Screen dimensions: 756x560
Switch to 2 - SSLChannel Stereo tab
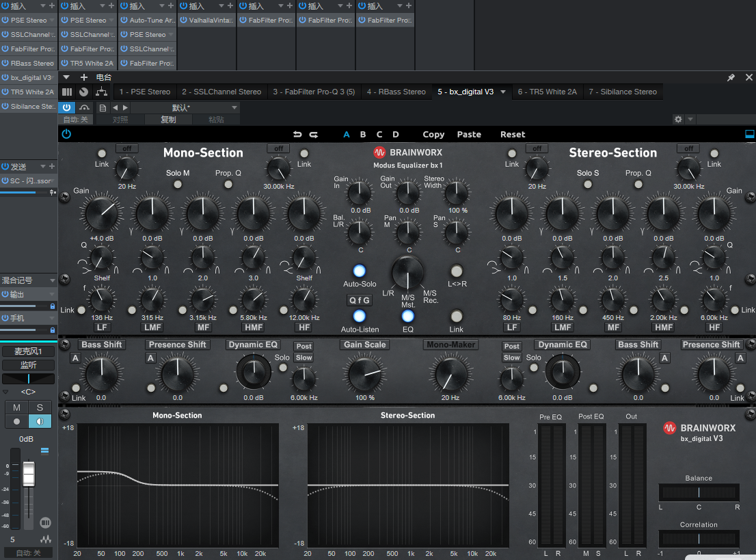click(x=221, y=92)
